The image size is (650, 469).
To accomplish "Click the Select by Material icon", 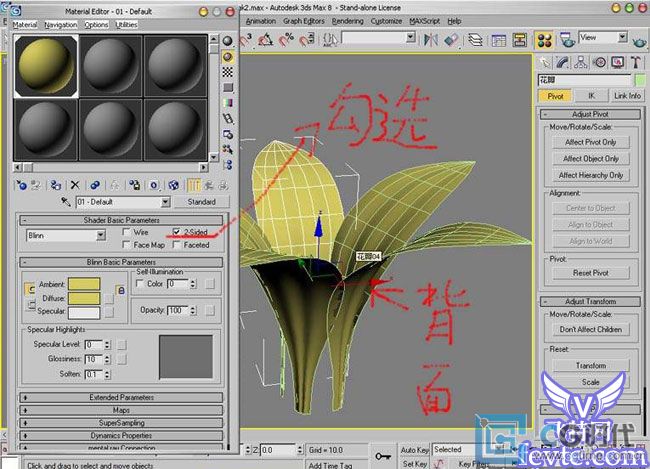I will (227, 149).
